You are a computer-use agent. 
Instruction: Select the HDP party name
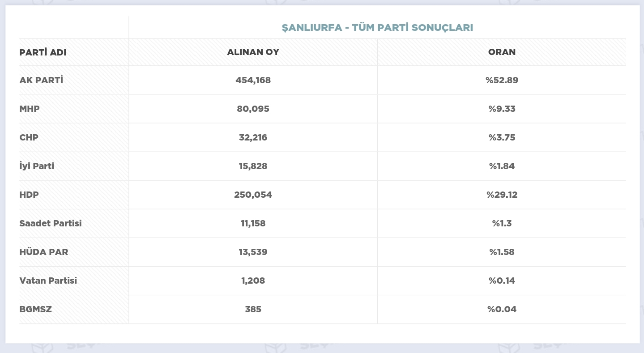tap(29, 195)
